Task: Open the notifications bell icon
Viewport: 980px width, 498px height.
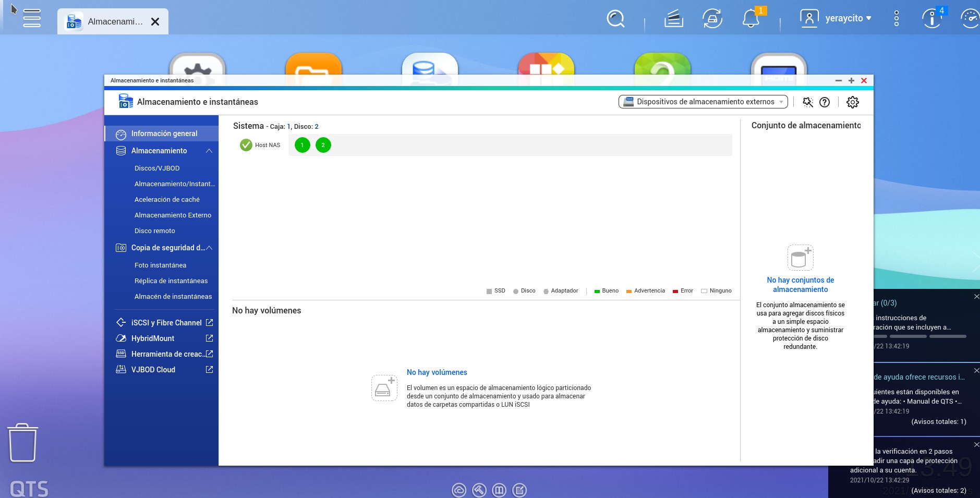Action: click(x=751, y=19)
